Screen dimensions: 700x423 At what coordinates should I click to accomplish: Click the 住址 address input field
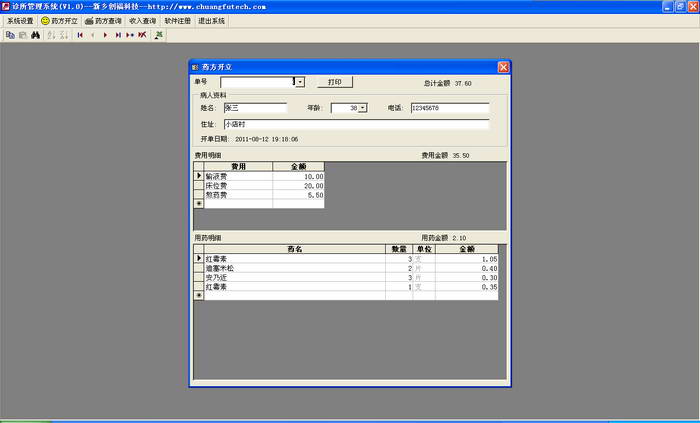pyautogui.click(x=355, y=124)
